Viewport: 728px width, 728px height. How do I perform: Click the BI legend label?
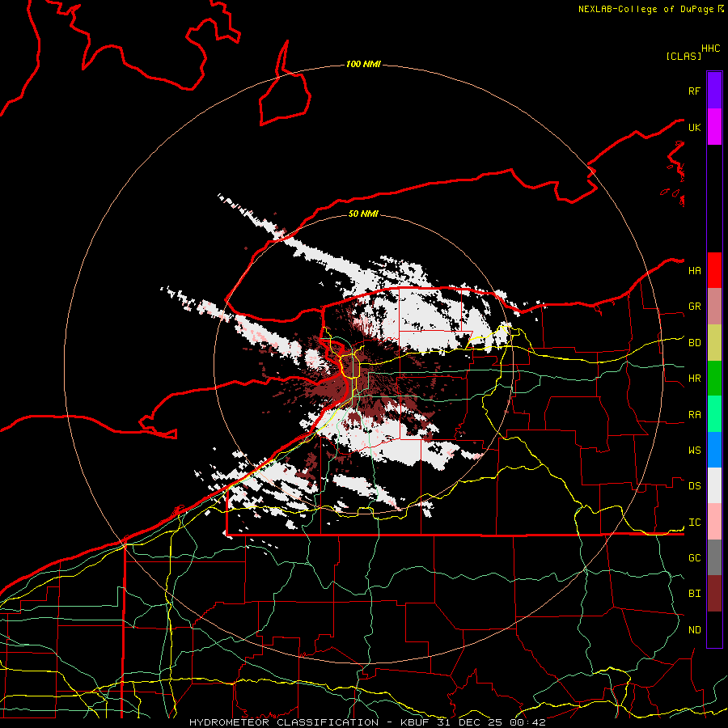(694, 594)
